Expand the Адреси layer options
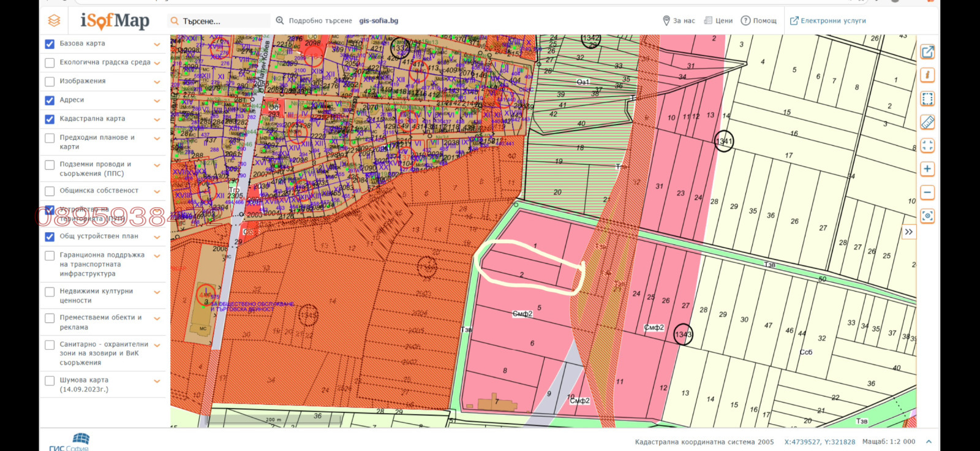This screenshot has height=451, width=980. point(157,101)
